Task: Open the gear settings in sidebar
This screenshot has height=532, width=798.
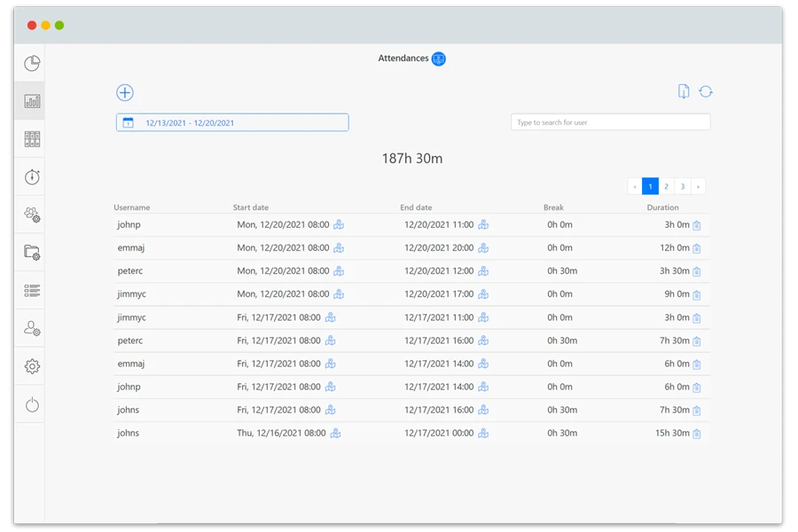Action: tap(32, 366)
